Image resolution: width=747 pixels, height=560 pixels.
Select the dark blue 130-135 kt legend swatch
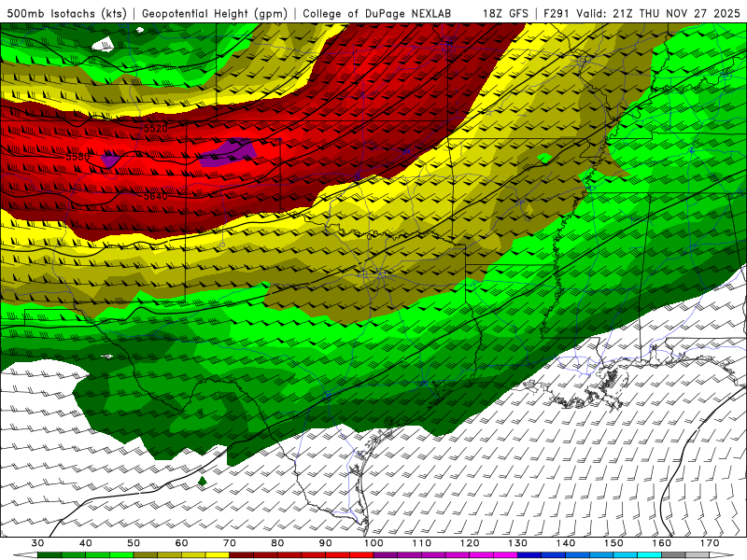pos(529,554)
